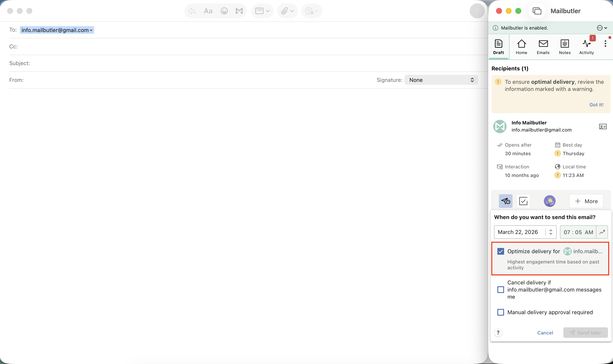Click the Local time globe icon
This screenshot has width=613, height=364.
[x=557, y=167]
